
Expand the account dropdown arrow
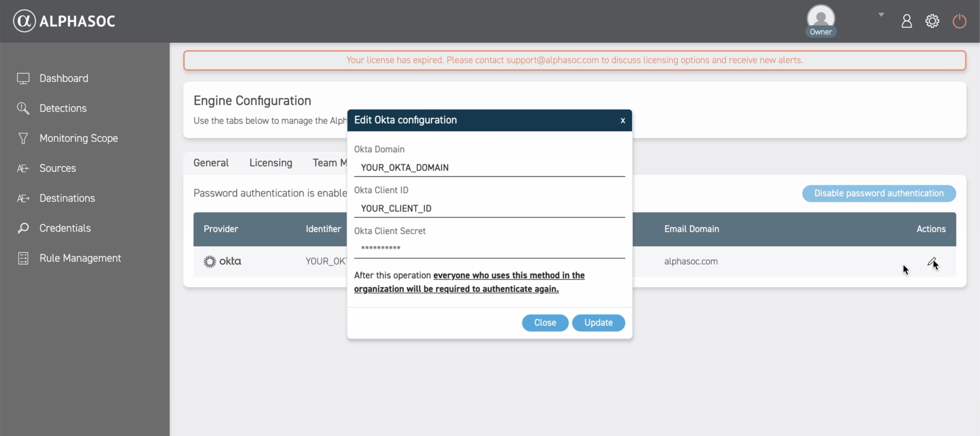(x=881, y=15)
